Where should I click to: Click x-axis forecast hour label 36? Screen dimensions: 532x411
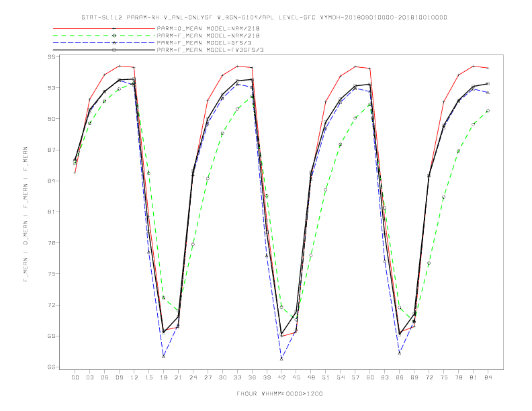click(252, 377)
